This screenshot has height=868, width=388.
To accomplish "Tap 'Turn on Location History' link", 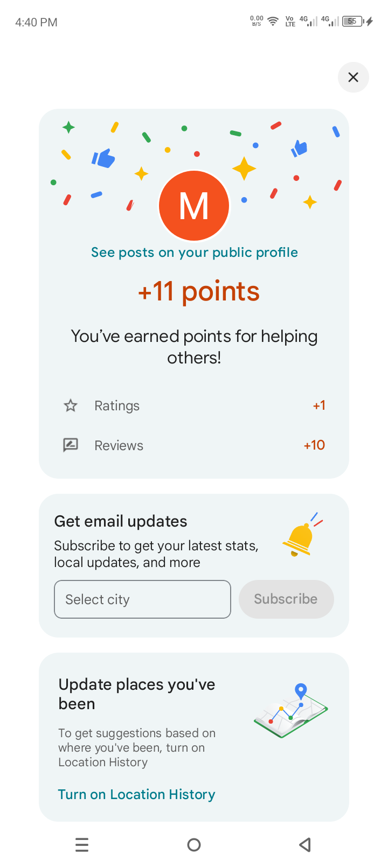I will pos(136,794).
